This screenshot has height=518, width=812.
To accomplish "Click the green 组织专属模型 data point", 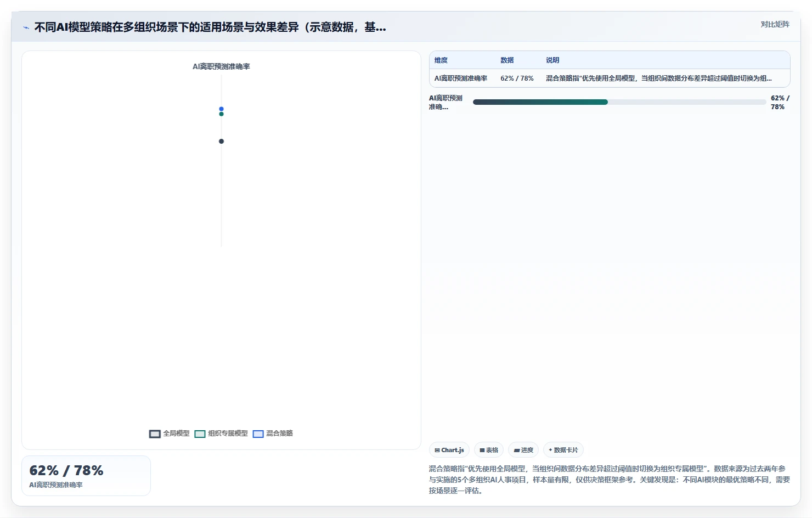I will coord(221,114).
